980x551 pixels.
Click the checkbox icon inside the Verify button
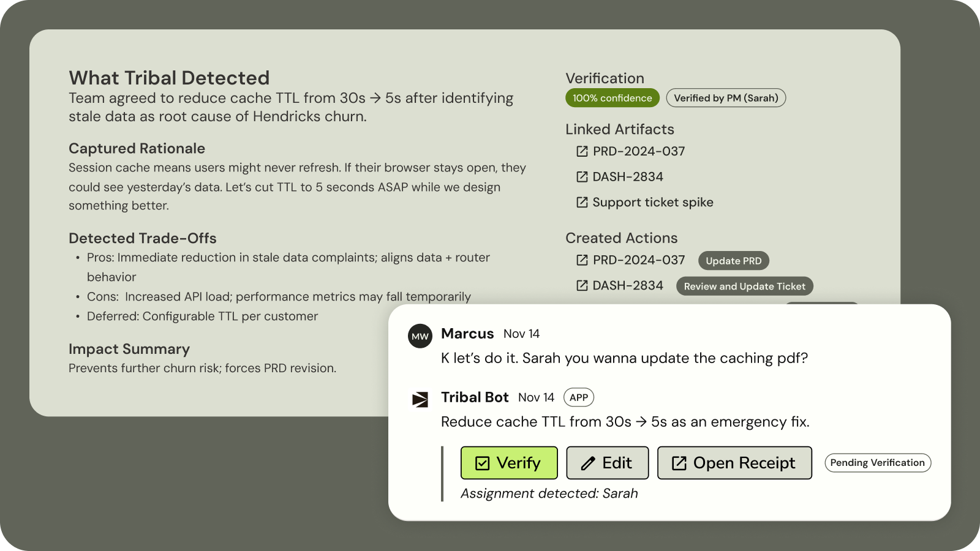coord(483,463)
